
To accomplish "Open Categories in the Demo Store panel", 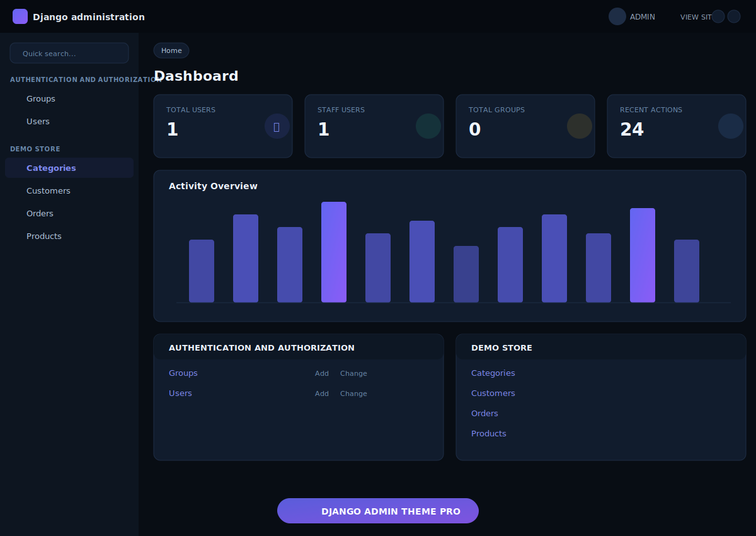I will (x=493, y=373).
